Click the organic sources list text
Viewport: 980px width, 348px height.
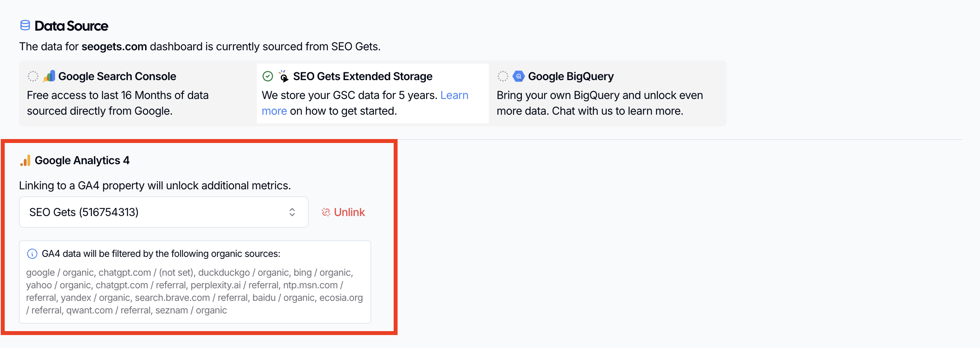tap(194, 291)
